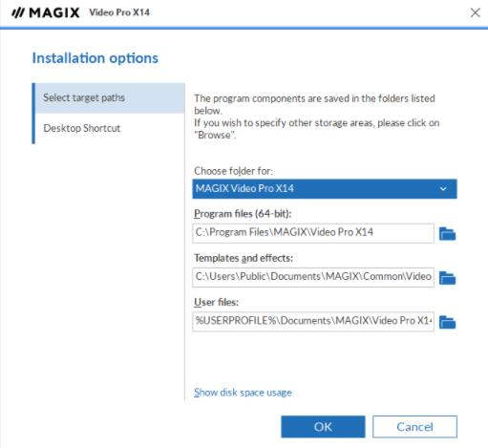The height and width of the screenshot is (448, 488).
Task: Select the Select target paths tab
Action: click(110, 97)
